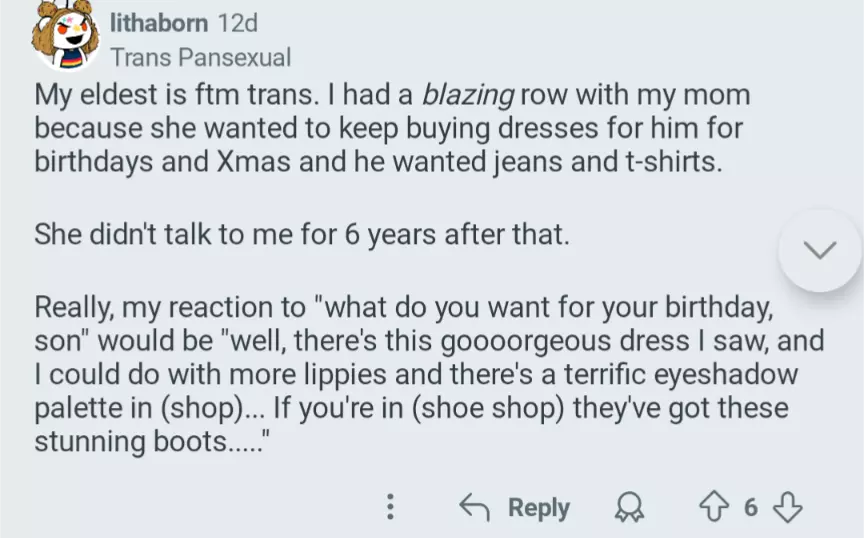Select the "Trans Pansexual" user flair
The width and height of the screenshot is (864, 538).
(x=200, y=57)
